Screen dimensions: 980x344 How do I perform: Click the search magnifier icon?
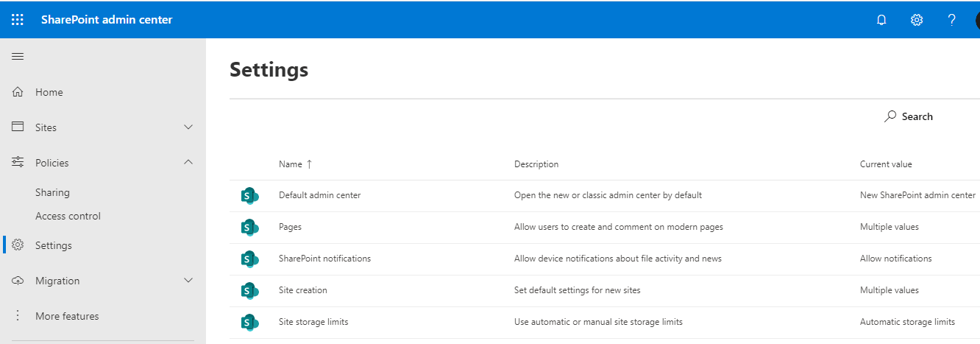[x=890, y=116]
